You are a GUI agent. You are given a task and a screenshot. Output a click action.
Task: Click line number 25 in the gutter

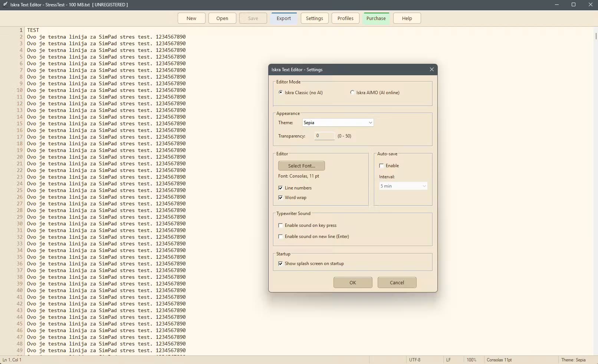pos(20,190)
